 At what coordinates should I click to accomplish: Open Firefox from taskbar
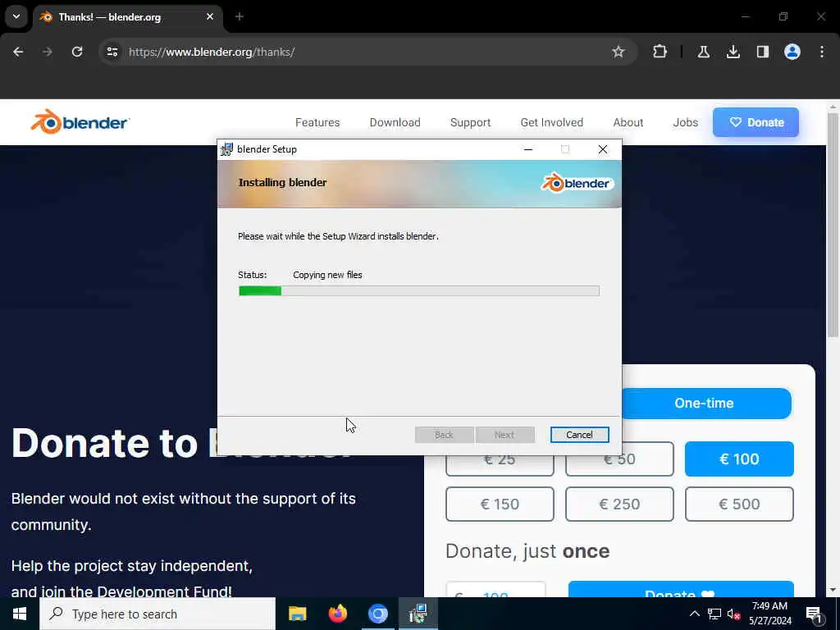point(337,614)
